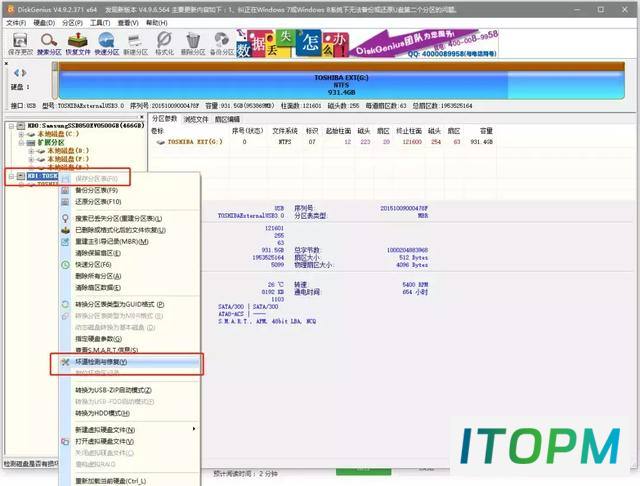Open the 工具(T) menu

tap(100, 23)
